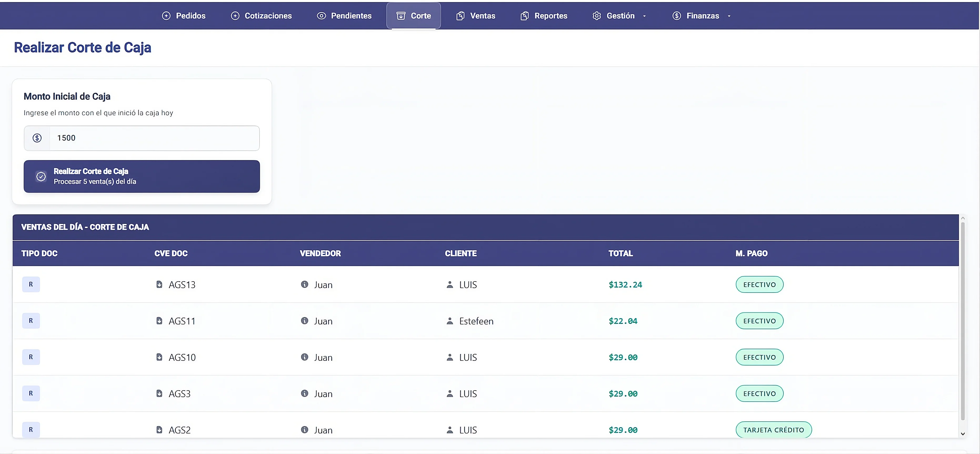Click the Finanzas caret arrow

(x=729, y=16)
